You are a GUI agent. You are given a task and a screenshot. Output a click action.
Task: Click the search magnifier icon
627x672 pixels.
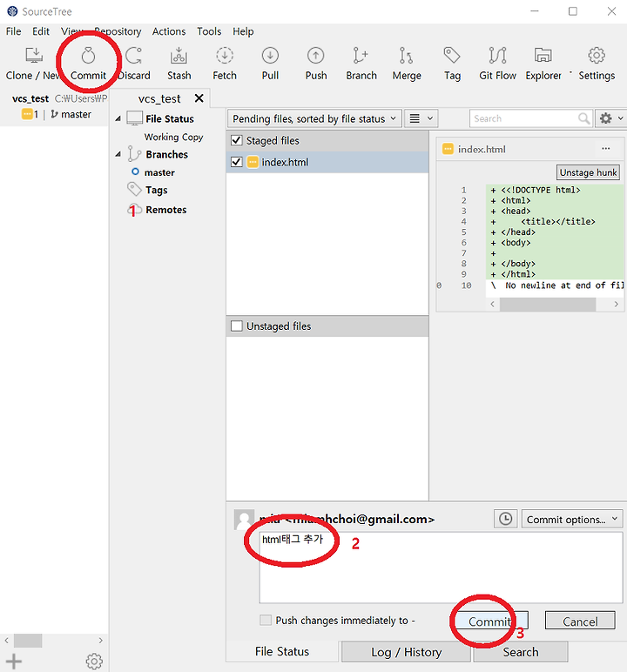click(583, 118)
